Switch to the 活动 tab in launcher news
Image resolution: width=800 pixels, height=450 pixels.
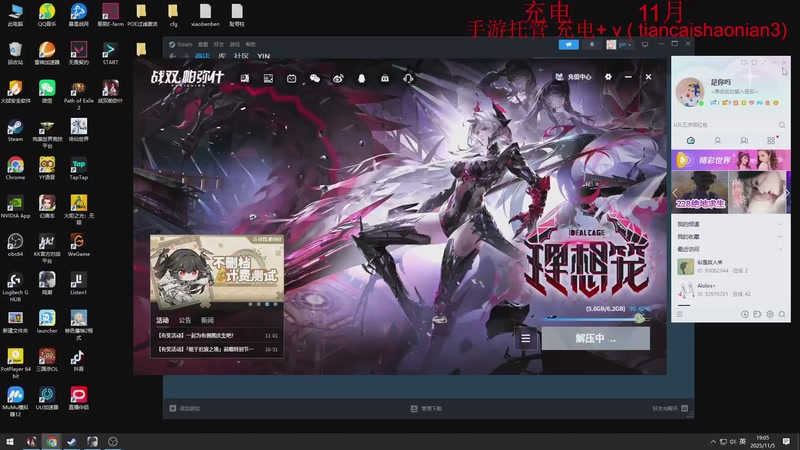point(162,320)
